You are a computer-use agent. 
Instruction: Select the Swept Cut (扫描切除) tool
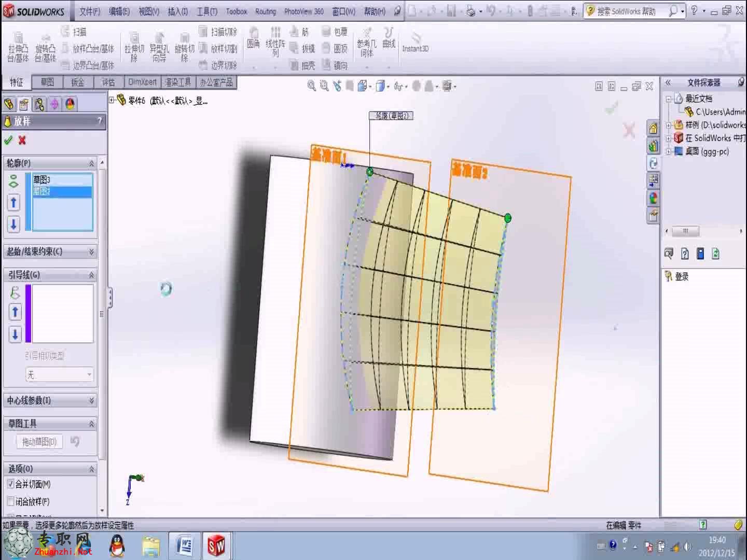click(x=218, y=32)
